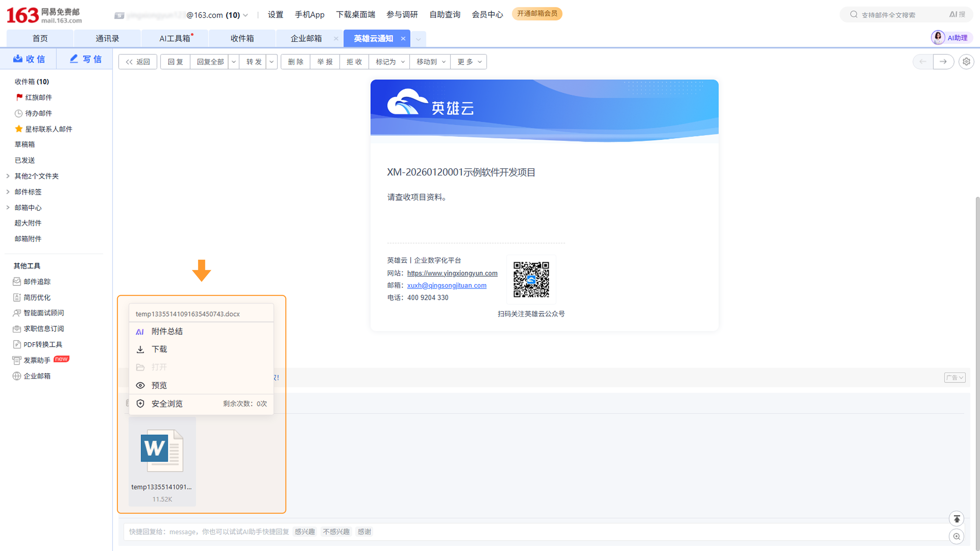The height and width of the screenshot is (551, 980).
Task: Click the scroll-to-top icon
Action: 957,519
